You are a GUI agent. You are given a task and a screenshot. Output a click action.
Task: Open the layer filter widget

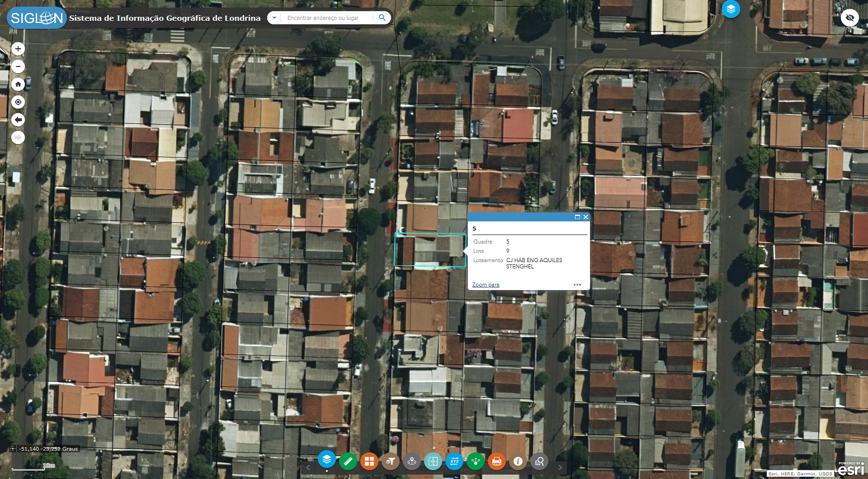pyautogui.click(x=391, y=461)
